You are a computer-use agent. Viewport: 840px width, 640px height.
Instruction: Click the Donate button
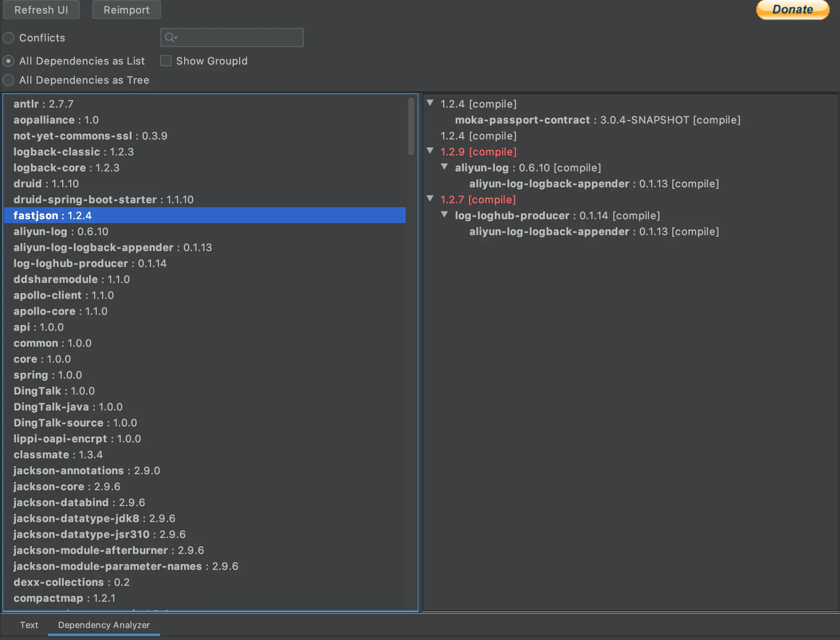(x=792, y=10)
